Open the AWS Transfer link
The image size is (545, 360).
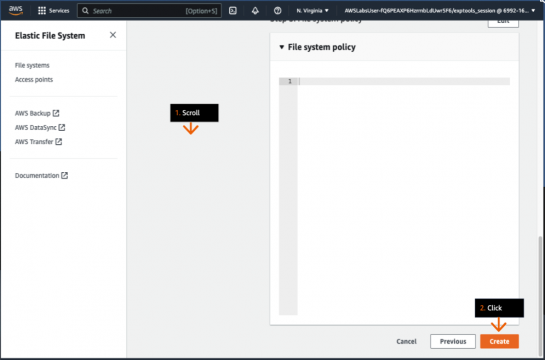tap(38, 142)
